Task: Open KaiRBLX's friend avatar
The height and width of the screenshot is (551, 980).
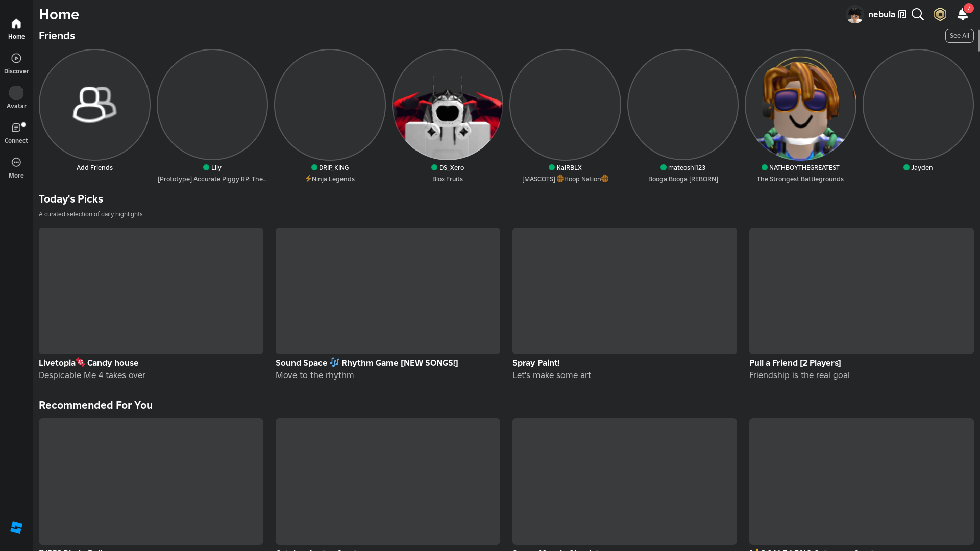Action: [x=565, y=105]
